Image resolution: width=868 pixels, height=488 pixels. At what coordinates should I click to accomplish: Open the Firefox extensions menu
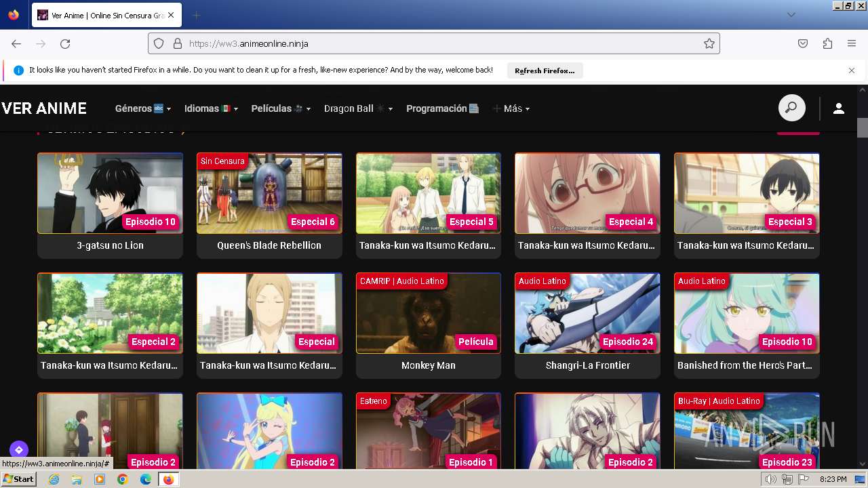click(x=827, y=43)
